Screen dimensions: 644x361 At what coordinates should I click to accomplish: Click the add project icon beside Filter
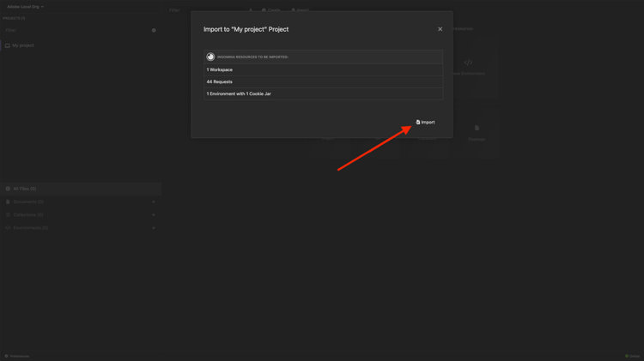click(154, 30)
